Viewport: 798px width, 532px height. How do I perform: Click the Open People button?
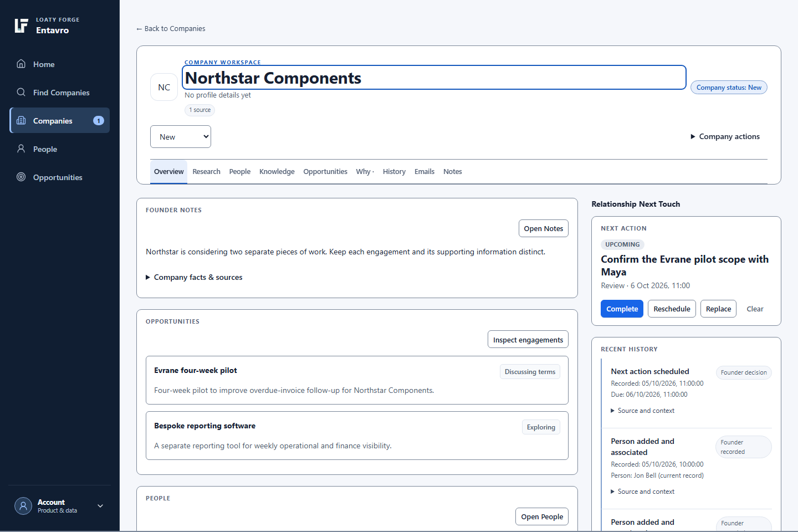542,516
